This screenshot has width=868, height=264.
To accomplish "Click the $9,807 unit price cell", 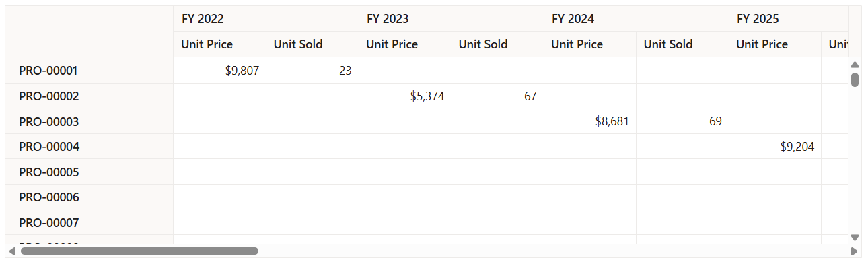I will point(220,70).
